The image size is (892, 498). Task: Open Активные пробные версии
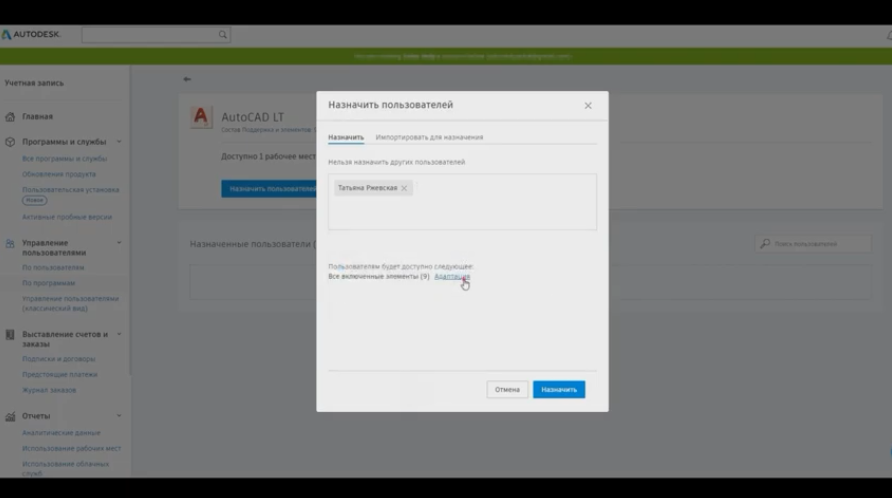67,217
